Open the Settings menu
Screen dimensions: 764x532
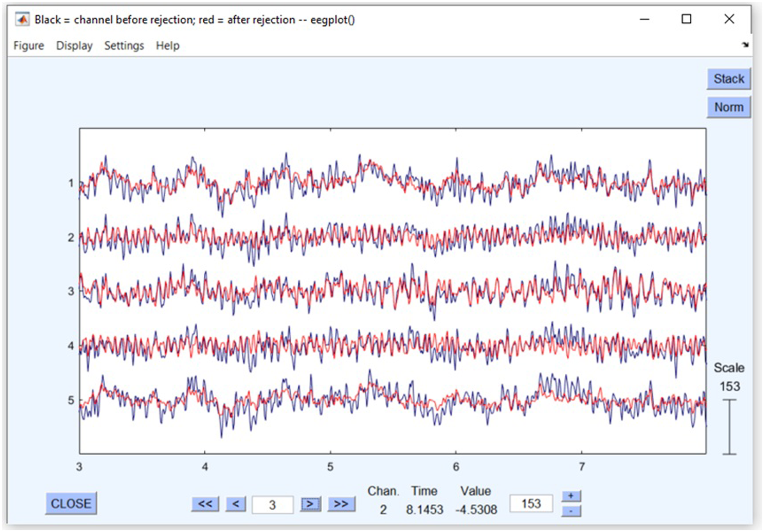[x=124, y=45]
